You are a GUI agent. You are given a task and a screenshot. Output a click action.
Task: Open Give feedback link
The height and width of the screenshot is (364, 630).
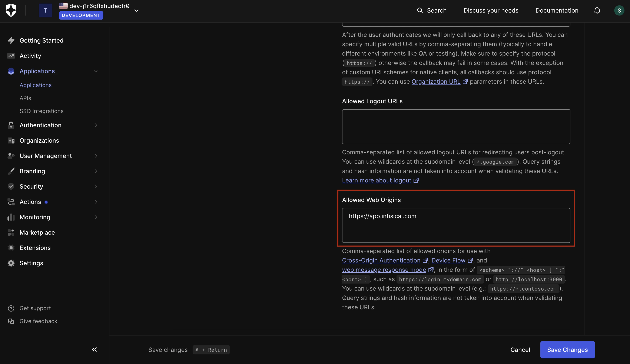pyautogui.click(x=38, y=321)
